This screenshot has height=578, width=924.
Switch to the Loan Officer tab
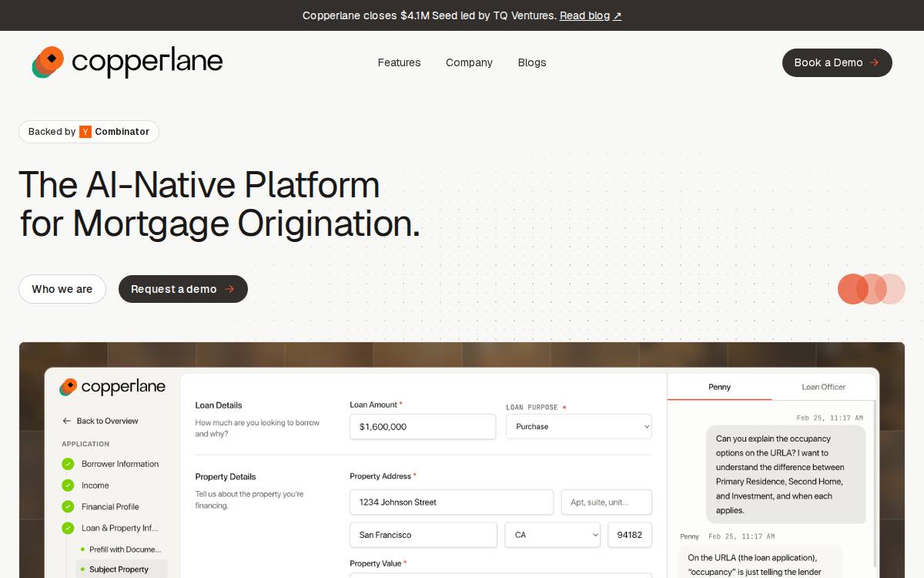coord(823,387)
